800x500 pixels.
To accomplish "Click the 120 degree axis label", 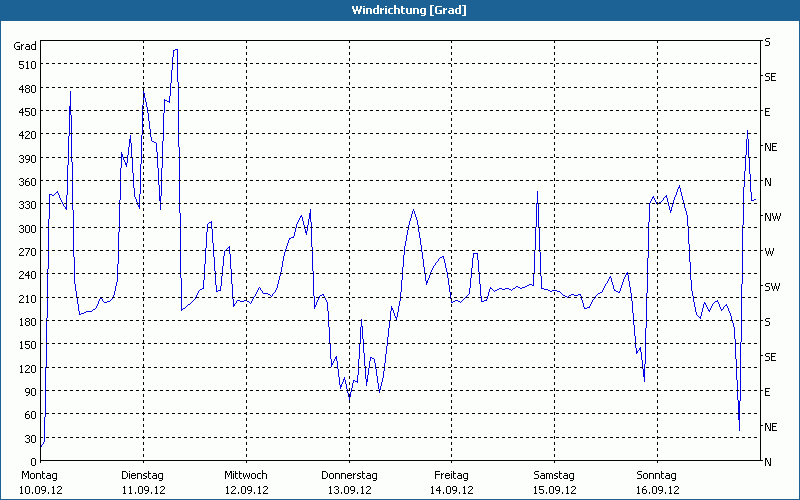I will coord(28,368).
